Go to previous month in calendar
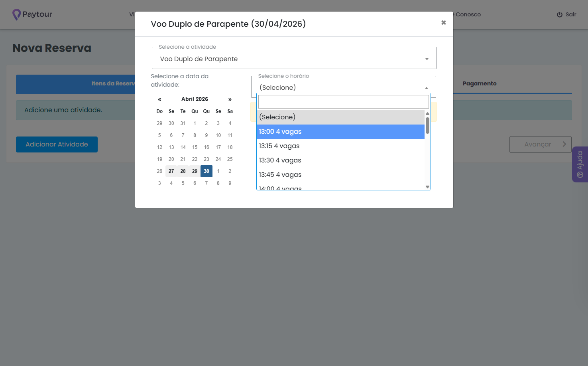The width and height of the screenshot is (588, 366). coord(159,99)
